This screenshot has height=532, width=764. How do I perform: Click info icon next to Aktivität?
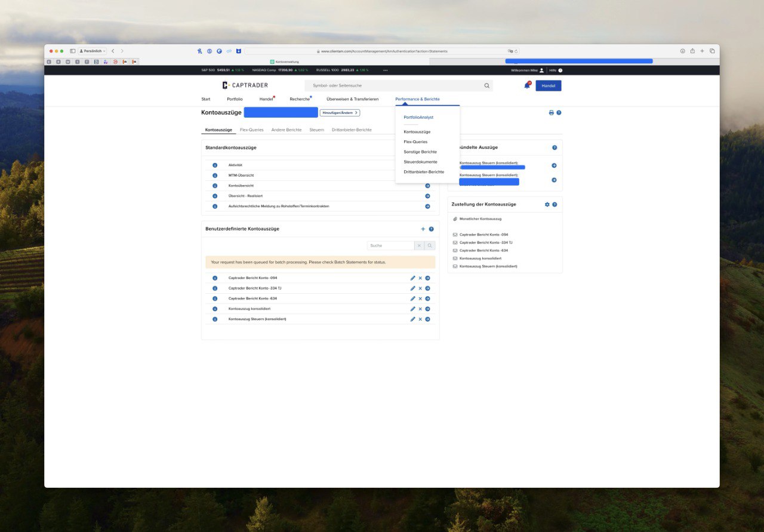(x=215, y=165)
